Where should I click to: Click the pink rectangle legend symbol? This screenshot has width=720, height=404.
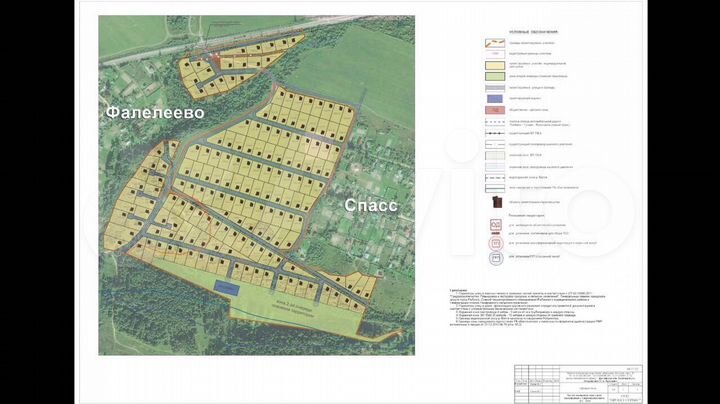(494, 109)
